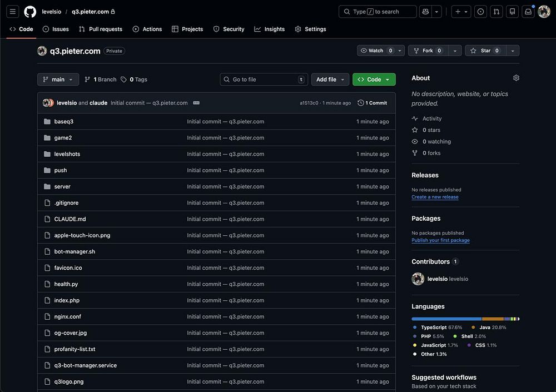The width and height of the screenshot is (556, 392).
Task: Open the Add file dropdown
Action: click(330, 80)
